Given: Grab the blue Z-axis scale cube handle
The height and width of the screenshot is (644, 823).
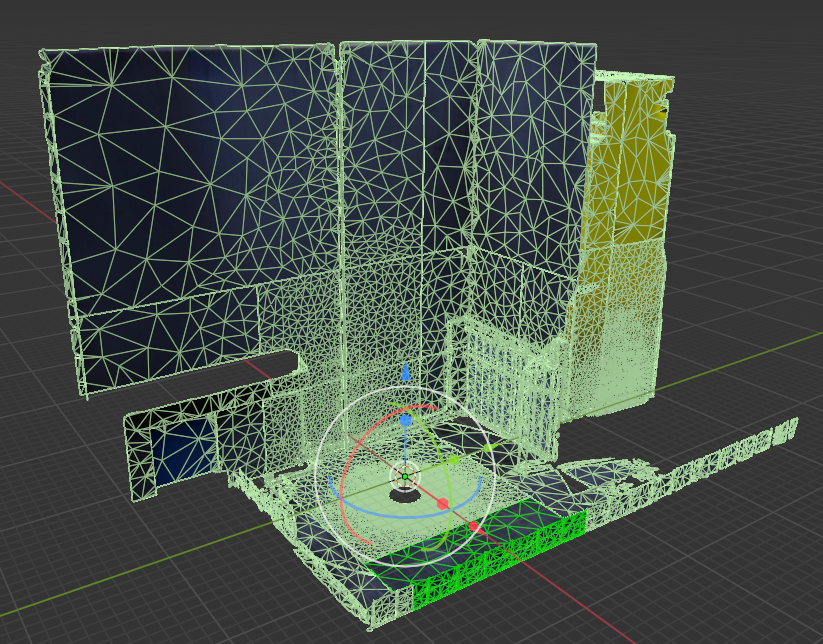Looking at the screenshot, I should pyautogui.click(x=405, y=421).
